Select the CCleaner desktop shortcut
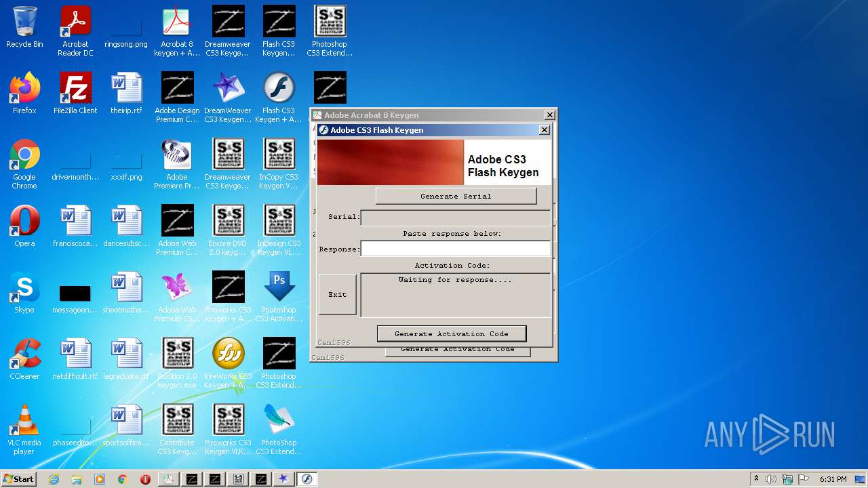Viewport: 868px width, 488px height. [x=24, y=359]
